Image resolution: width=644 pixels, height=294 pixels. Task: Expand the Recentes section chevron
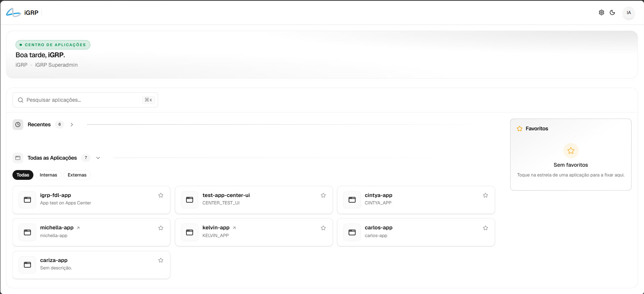72,125
